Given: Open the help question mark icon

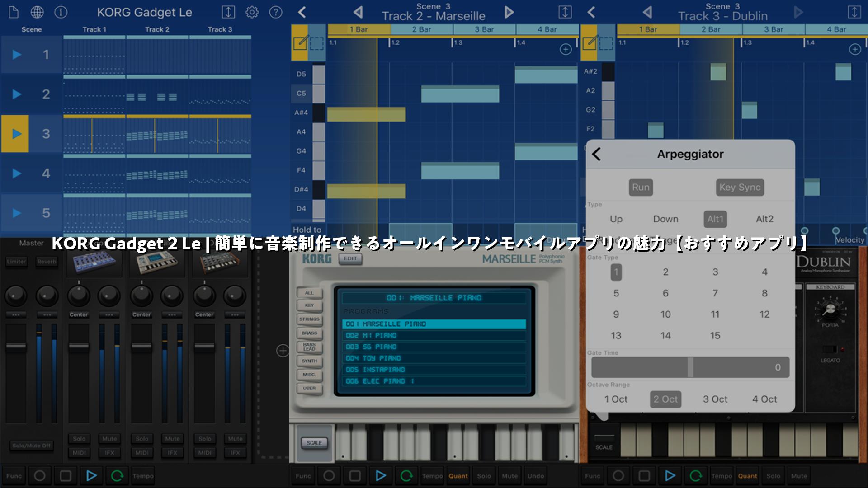Looking at the screenshot, I should (275, 12).
